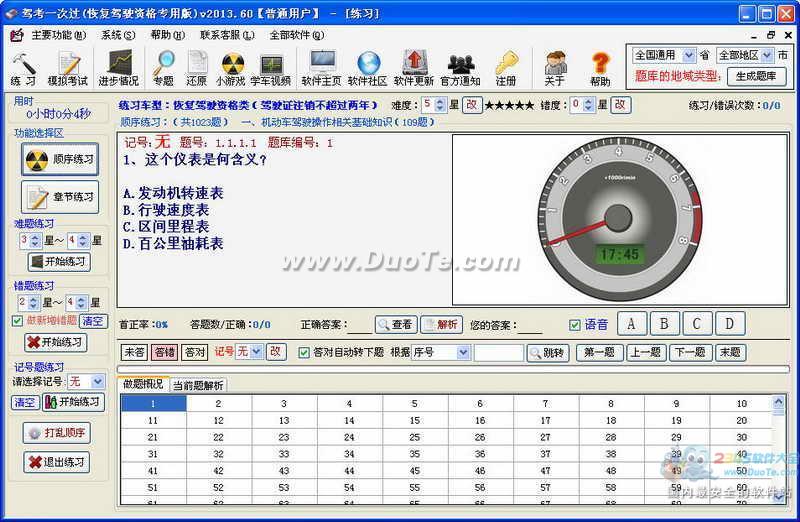The image size is (800, 522).
Task: Open 进步情况 progress chart icon
Action: click(x=119, y=66)
